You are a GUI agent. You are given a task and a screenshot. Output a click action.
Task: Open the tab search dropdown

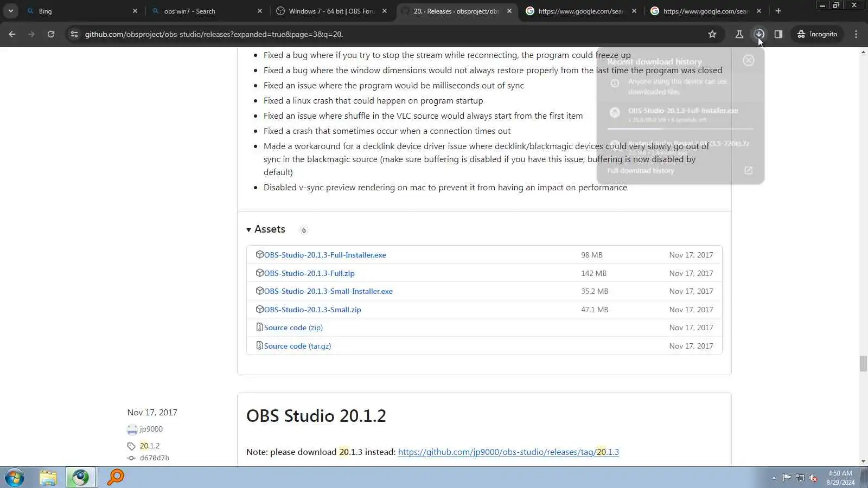pyautogui.click(x=11, y=11)
